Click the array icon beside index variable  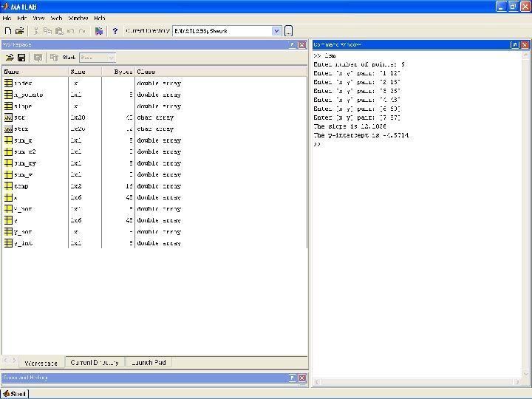[8, 83]
